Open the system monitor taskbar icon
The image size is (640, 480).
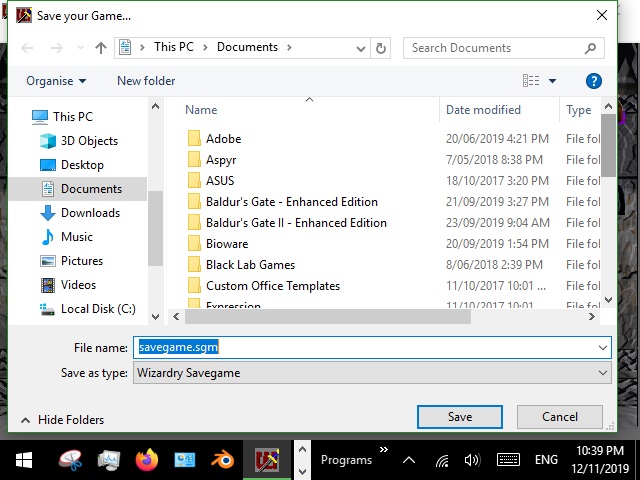click(109, 460)
